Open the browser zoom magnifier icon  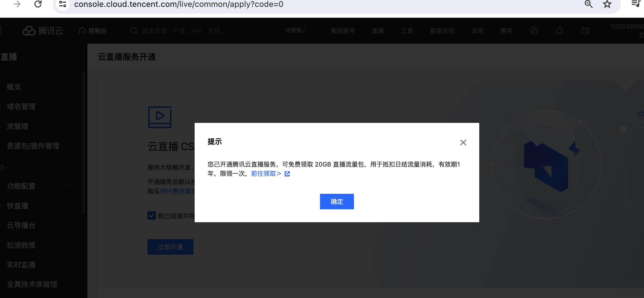[x=589, y=4]
